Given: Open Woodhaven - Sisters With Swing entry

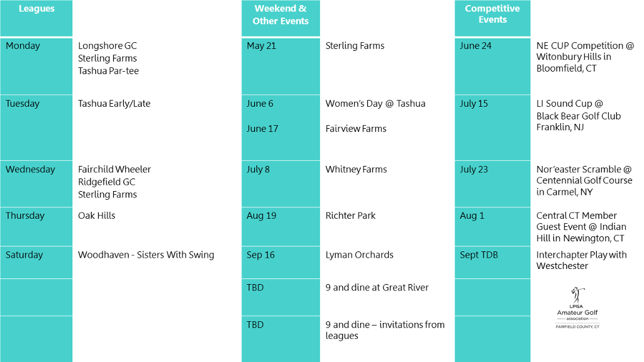Looking at the screenshot, I should pyautogui.click(x=146, y=255).
